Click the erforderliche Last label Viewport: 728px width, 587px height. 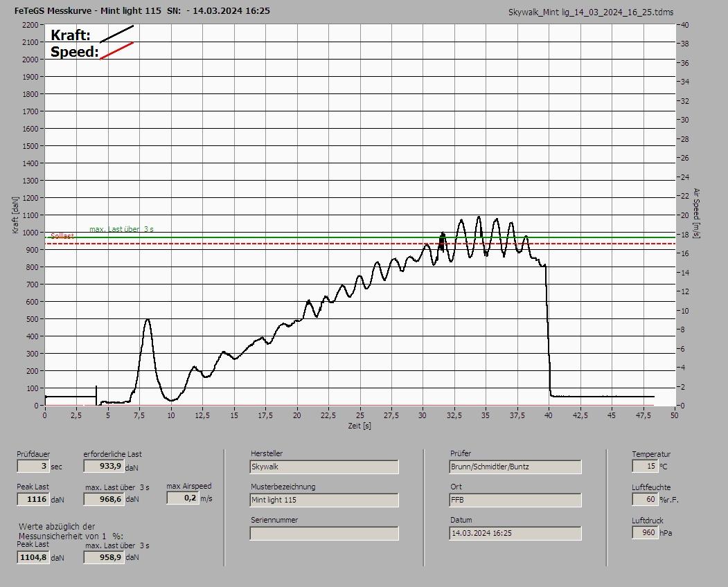pyautogui.click(x=112, y=454)
